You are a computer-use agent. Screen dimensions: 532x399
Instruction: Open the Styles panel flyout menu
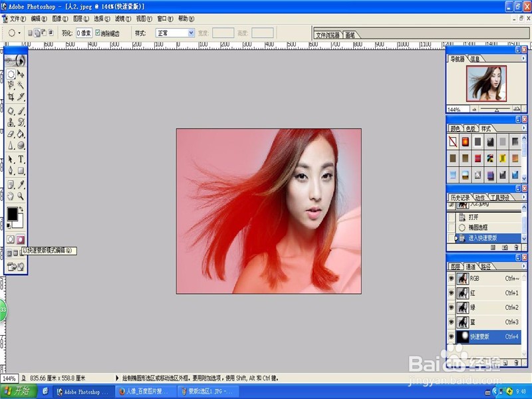tap(523, 128)
